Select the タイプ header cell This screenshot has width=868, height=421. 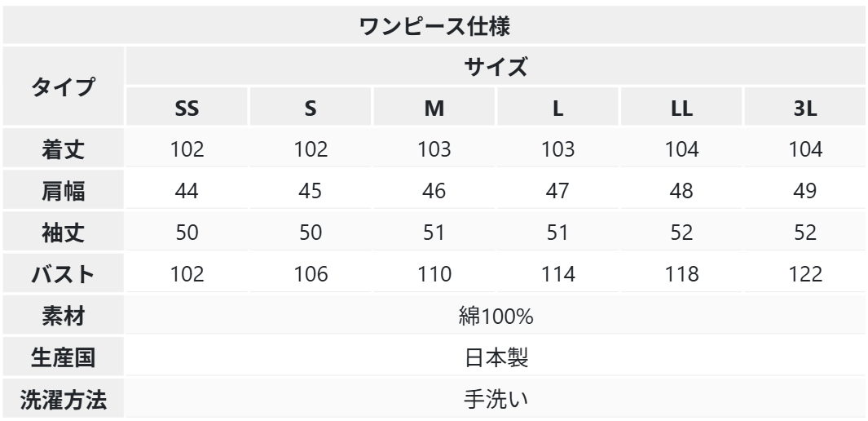coord(63,86)
